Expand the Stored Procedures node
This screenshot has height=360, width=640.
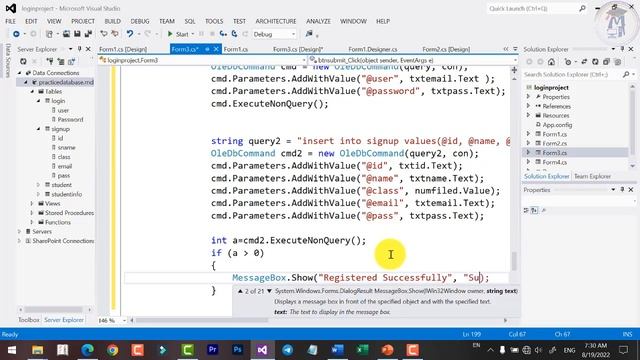(32, 213)
